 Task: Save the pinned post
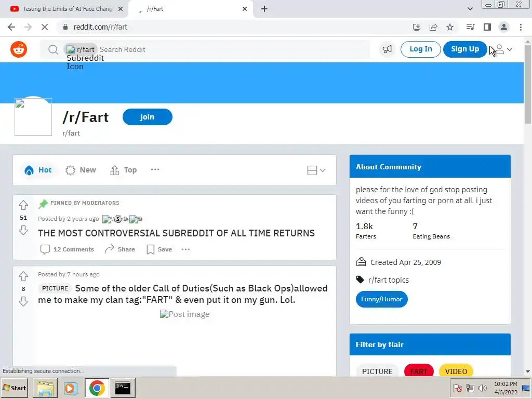tap(159, 249)
